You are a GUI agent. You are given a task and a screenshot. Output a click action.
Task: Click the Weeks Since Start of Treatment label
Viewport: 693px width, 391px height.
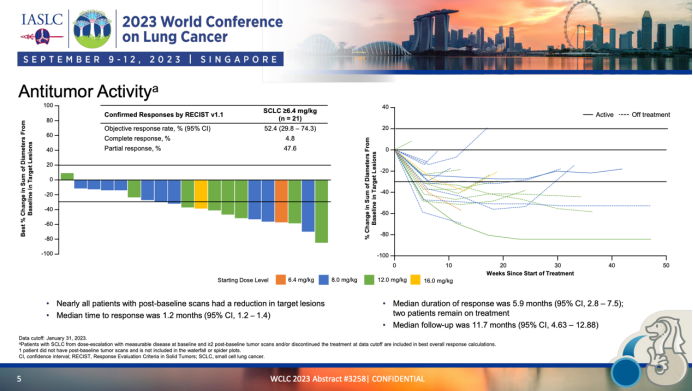(x=530, y=273)
